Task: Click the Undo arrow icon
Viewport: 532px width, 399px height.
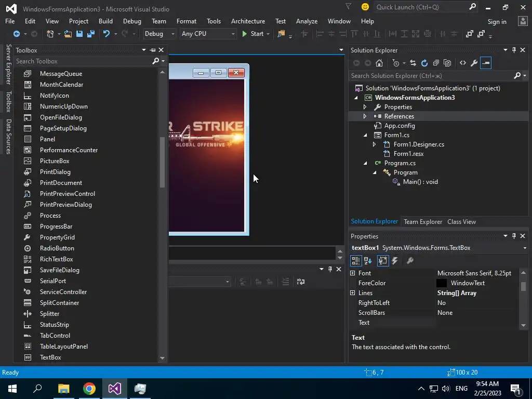Action: [107, 34]
